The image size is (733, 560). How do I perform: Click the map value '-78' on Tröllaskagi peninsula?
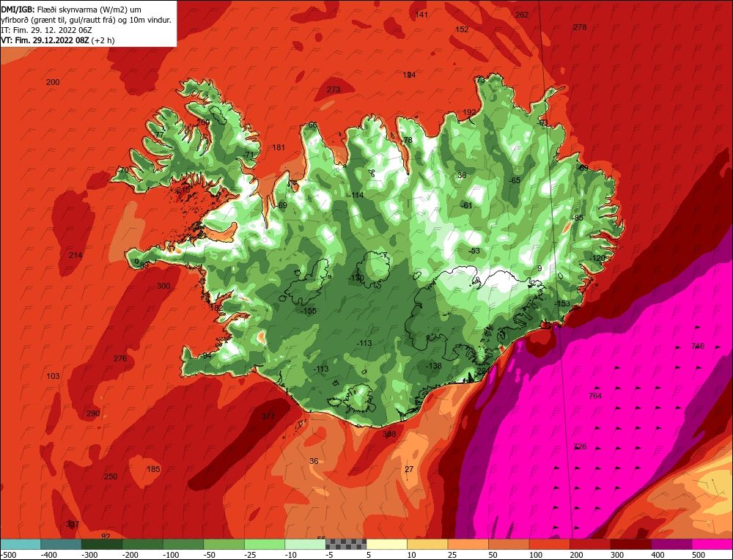pos(407,140)
